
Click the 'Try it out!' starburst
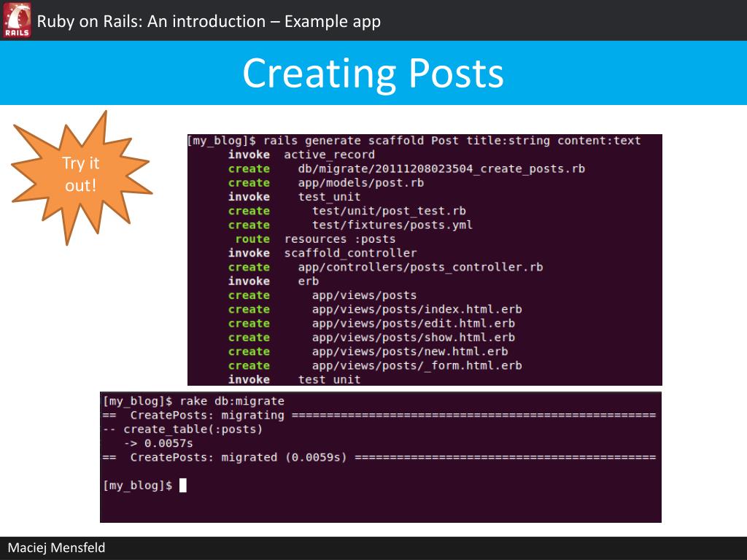(81, 177)
